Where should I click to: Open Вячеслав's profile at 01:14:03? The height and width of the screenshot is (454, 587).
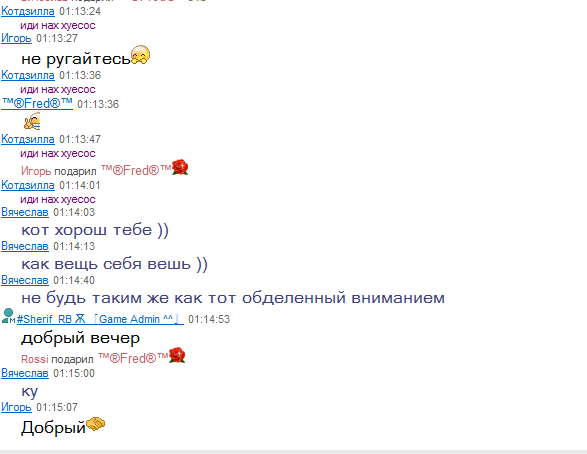point(25,212)
